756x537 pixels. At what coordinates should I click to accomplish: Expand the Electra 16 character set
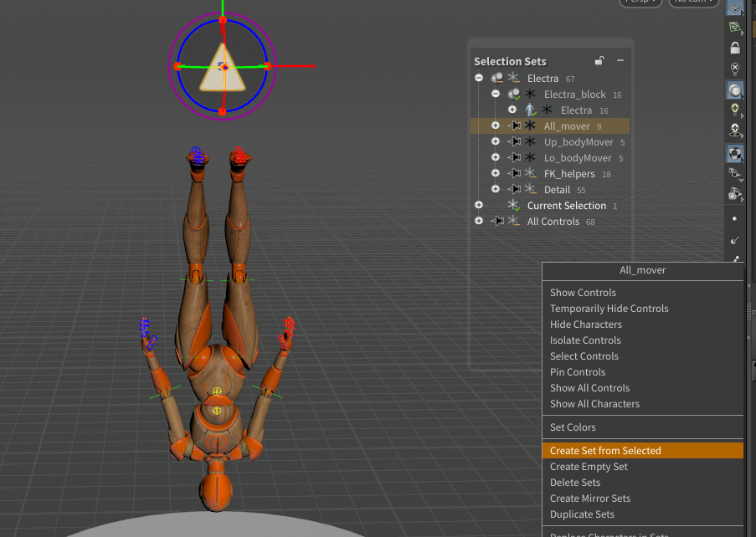[512, 110]
